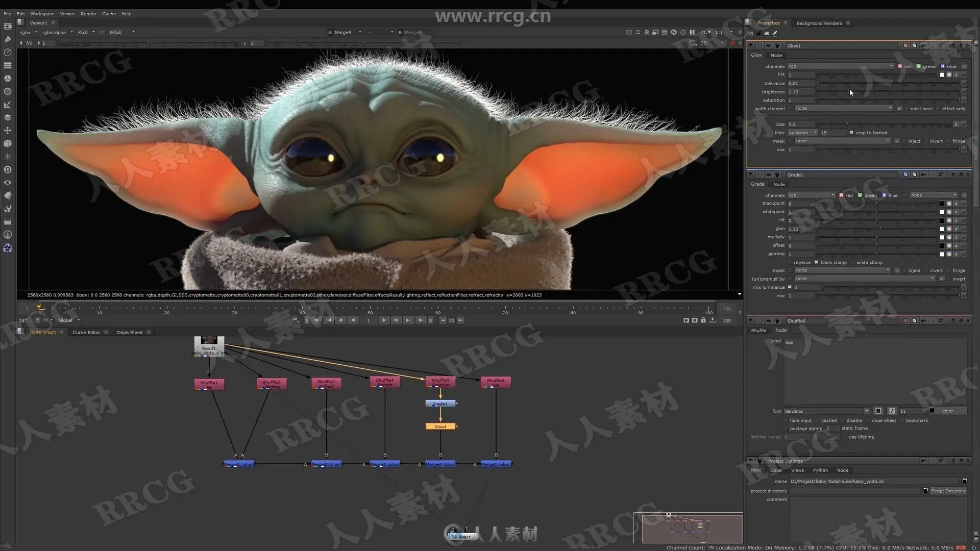Select the Background Renders tab
The image size is (980, 551).
tap(819, 23)
